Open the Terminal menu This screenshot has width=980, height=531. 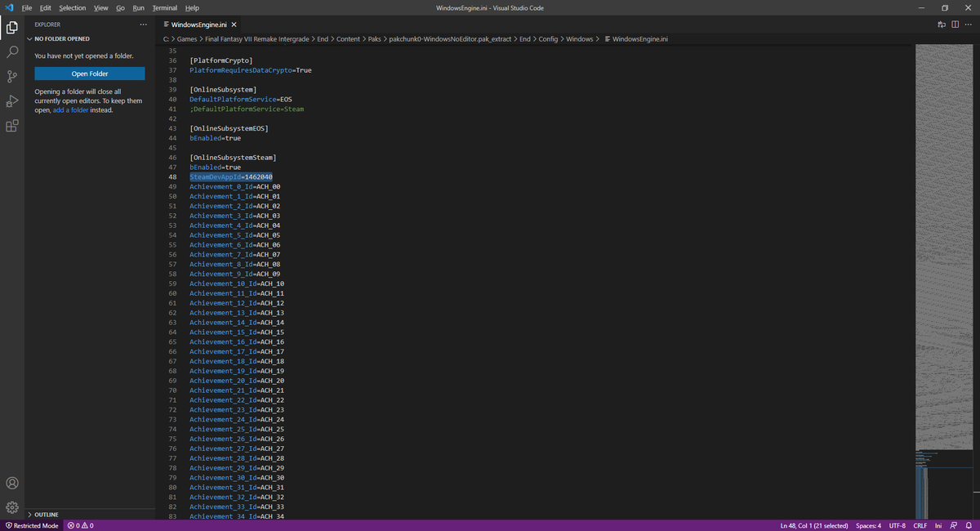tap(165, 7)
